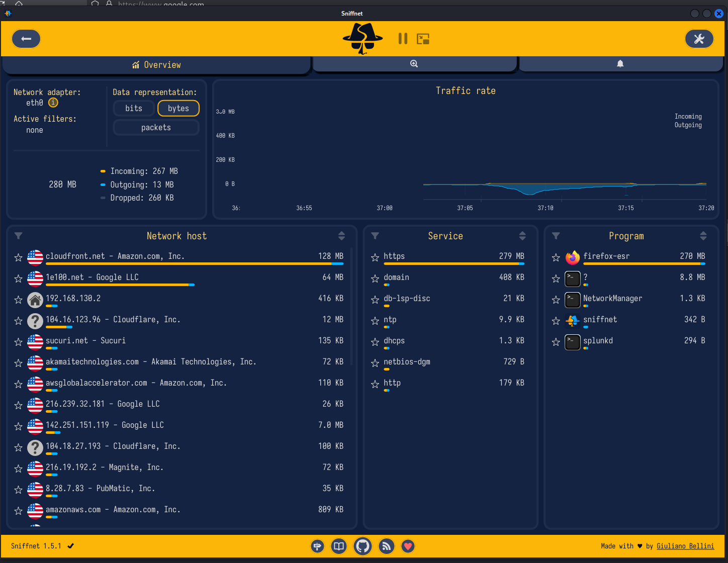Favorite cloudfront.net host star

(x=19, y=257)
